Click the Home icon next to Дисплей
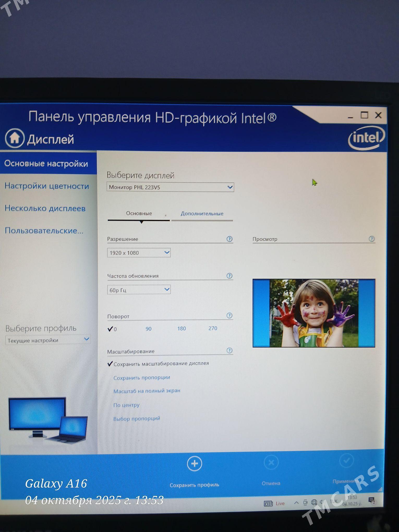Viewport: 399px width, 532px height. [15, 138]
